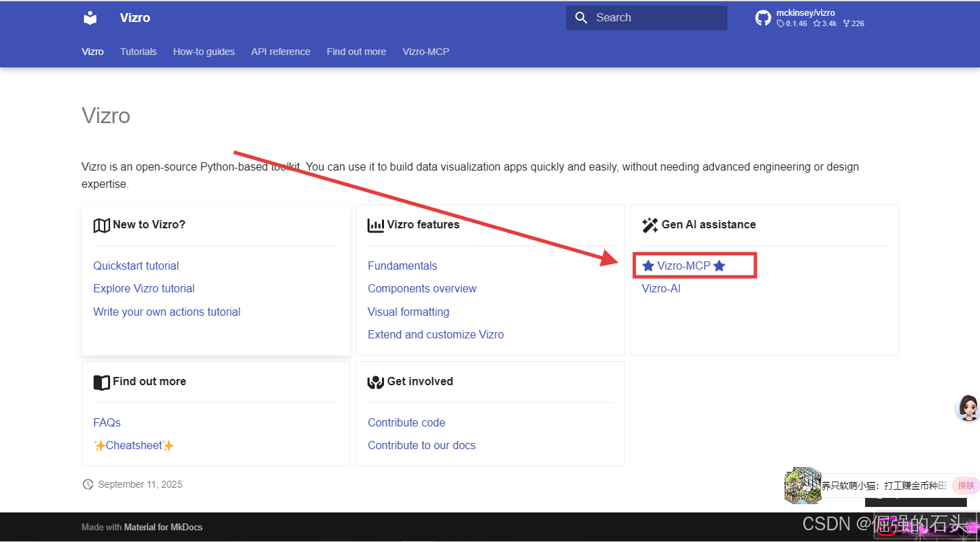Image resolution: width=980 pixels, height=542 pixels.
Task: Open Contribute to our docs link
Action: [422, 445]
